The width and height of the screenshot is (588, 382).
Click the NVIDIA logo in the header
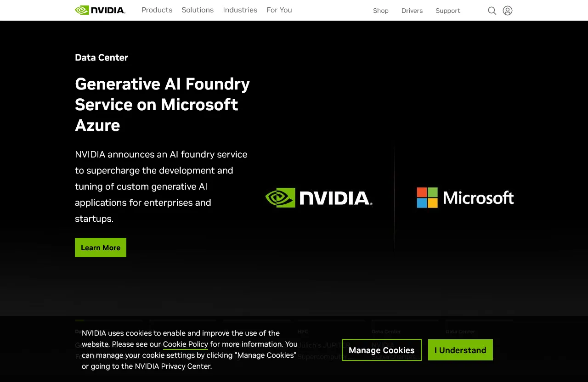click(100, 10)
